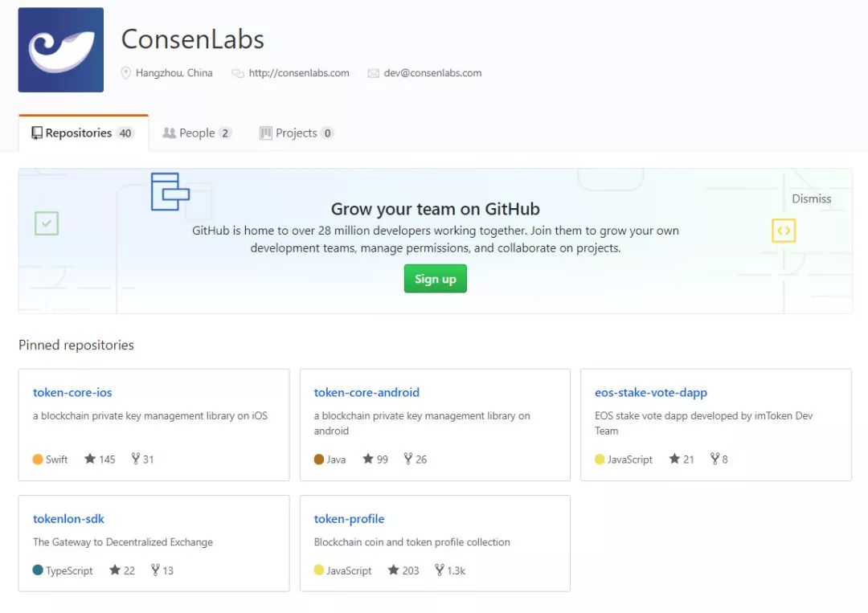Click the fork icon on tokenlon-sdk card
The width and height of the screenshot is (868, 613).
(x=155, y=570)
